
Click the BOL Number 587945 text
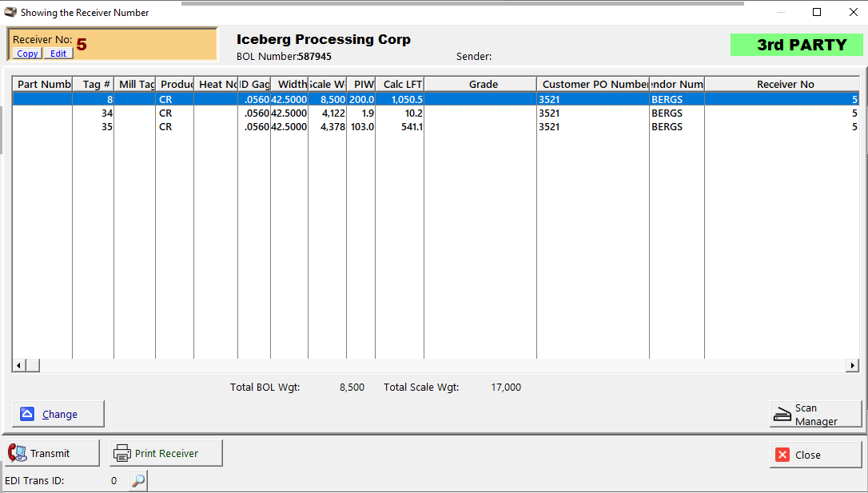coord(284,57)
